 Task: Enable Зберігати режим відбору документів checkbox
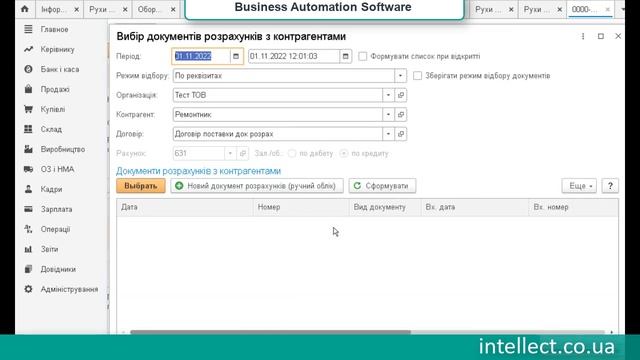tap(417, 76)
